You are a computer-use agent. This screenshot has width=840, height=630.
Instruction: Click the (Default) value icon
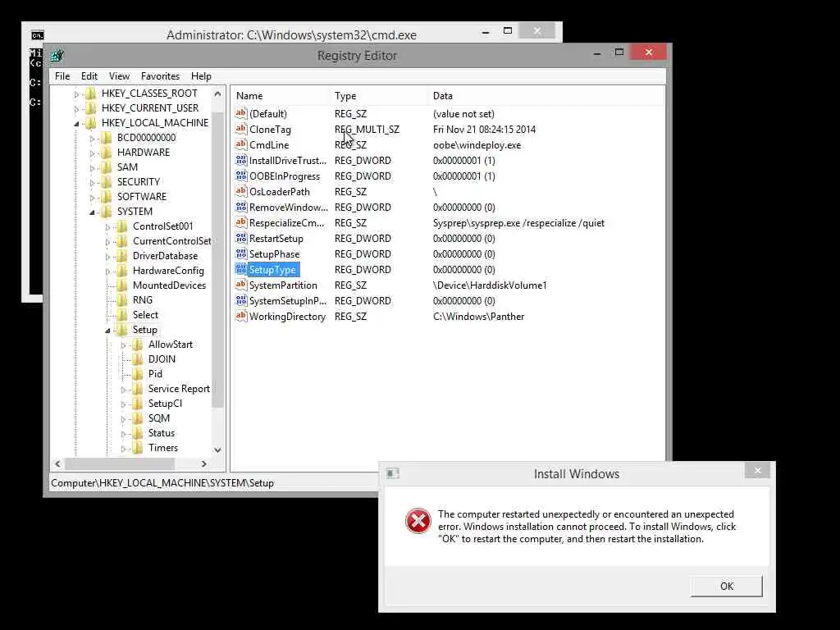[x=241, y=113]
